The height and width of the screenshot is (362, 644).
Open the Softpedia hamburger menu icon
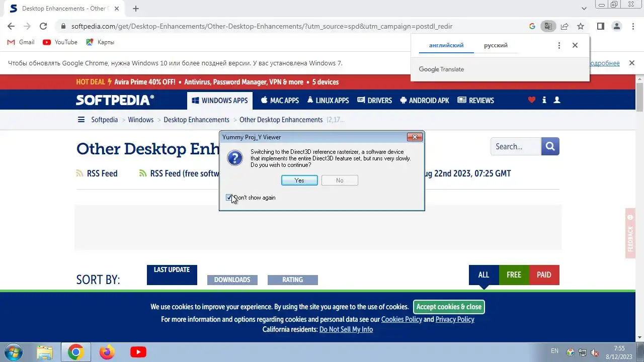pyautogui.click(x=81, y=120)
